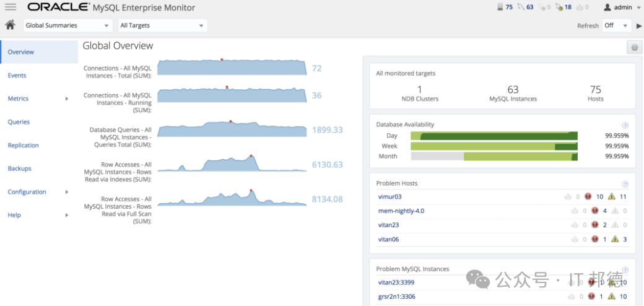This screenshot has height=306, width=644.
Task: Open the vitan06 host link
Action: pyautogui.click(x=388, y=239)
